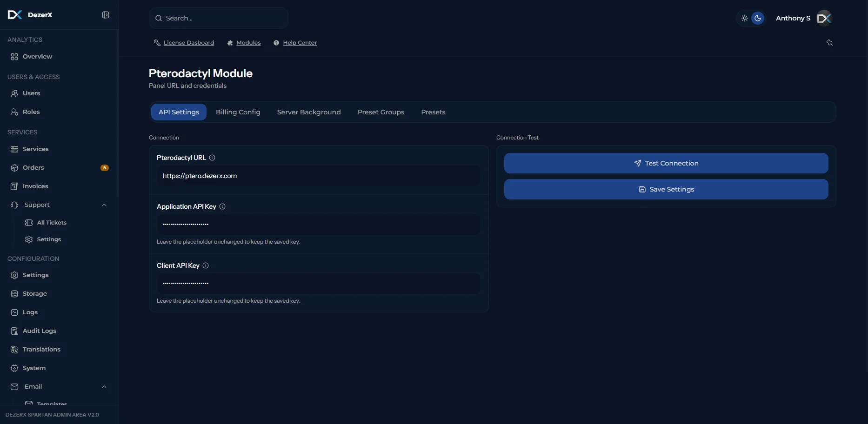Collapse the Support submenu chevron
This screenshot has width=868, height=424.
pyautogui.click(x=104, y=205)
